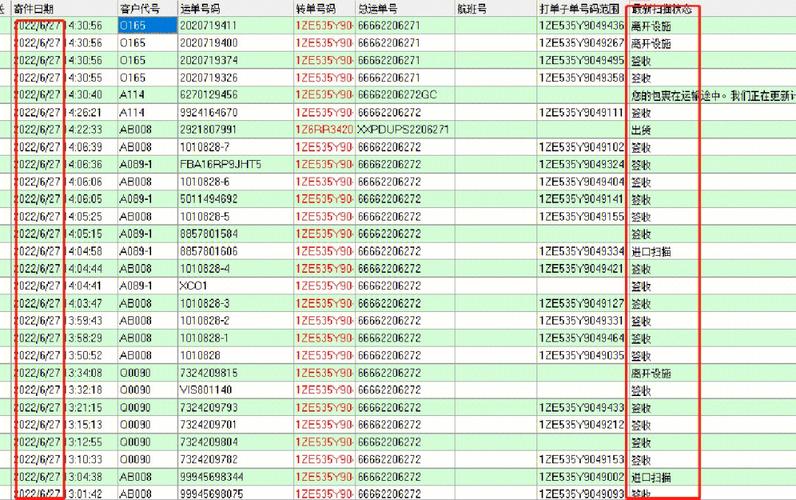Screen dimensions: 796x500
Task: Click sub-number range 1ZE535Y9049002
Action: tap(582, 477)
